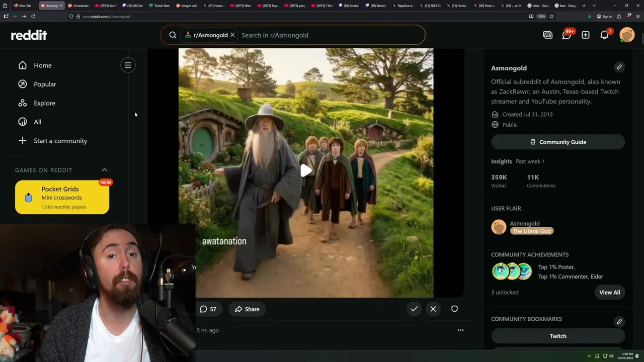Open the Reddit advertise icon
Screen dimensions: 644x362
pyautogui.click(x=548, y=35)
